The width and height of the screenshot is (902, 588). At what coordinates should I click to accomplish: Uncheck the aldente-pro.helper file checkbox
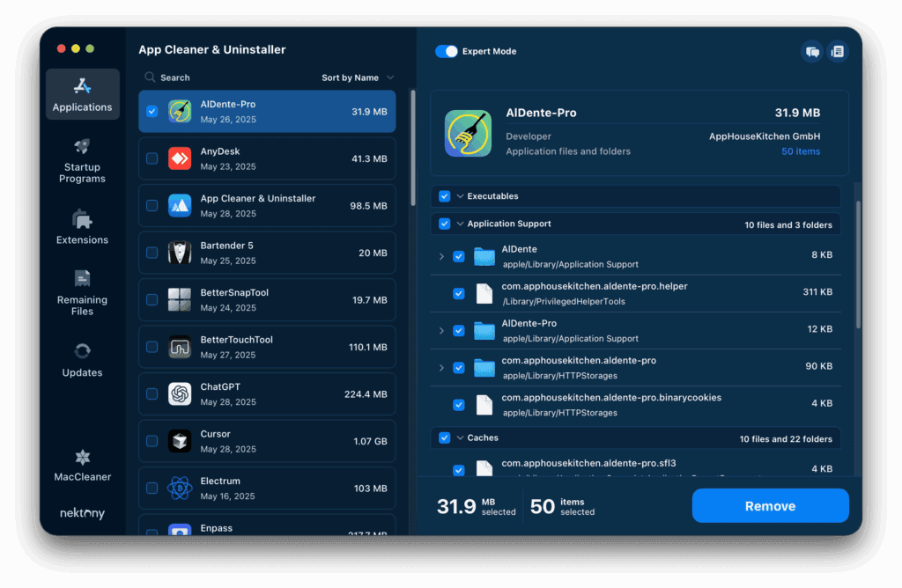[458, 294]
